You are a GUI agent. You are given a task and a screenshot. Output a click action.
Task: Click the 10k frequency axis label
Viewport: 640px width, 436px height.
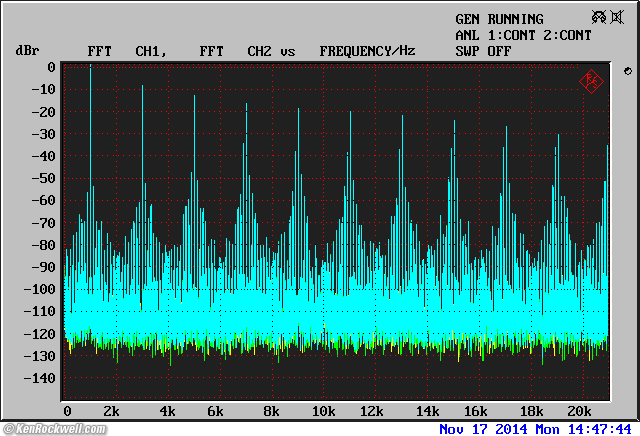(x=323, y=411)
